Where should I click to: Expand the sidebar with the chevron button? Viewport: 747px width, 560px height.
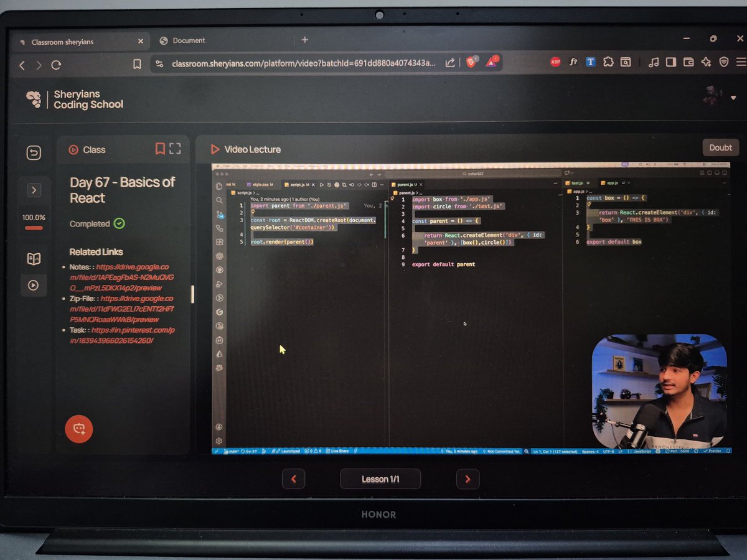[34, 190]
